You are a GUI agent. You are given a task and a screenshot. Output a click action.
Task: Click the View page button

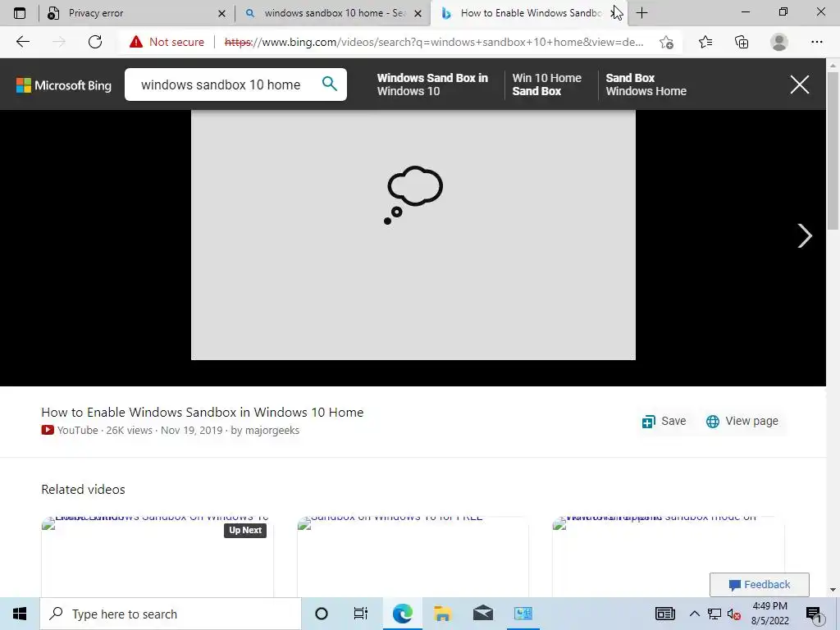[x=742, y=421]
